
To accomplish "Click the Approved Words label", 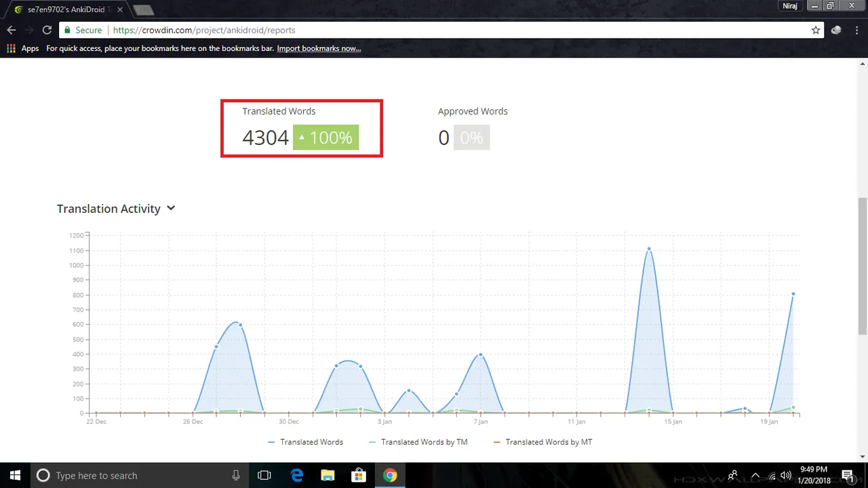I will coord(473,111).
